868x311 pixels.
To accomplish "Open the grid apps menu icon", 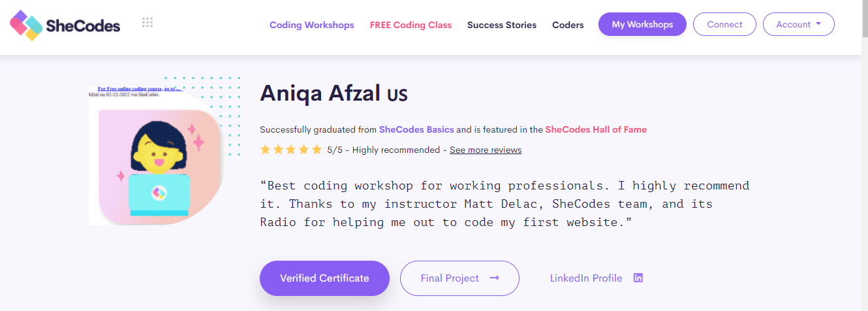I will 147,22.
